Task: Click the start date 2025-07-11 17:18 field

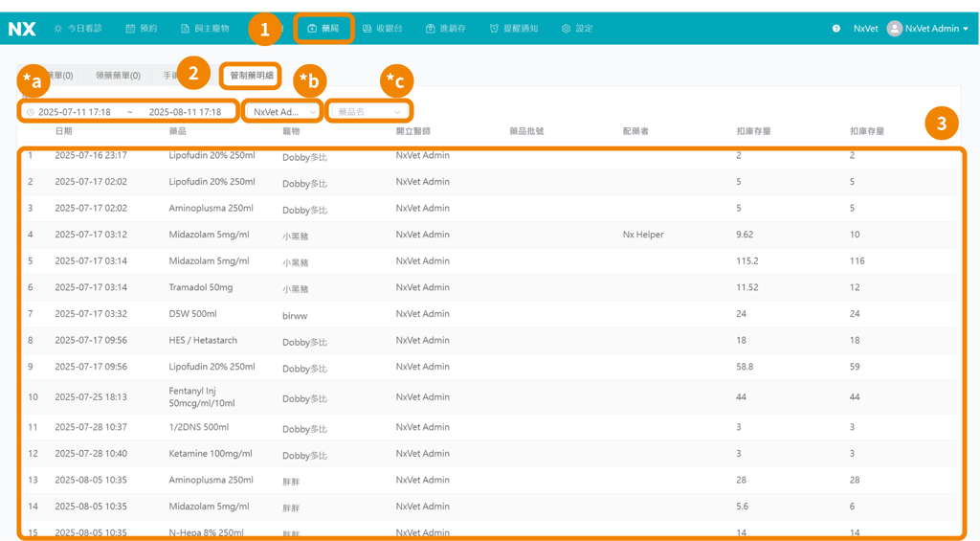Action: point(75,112)
